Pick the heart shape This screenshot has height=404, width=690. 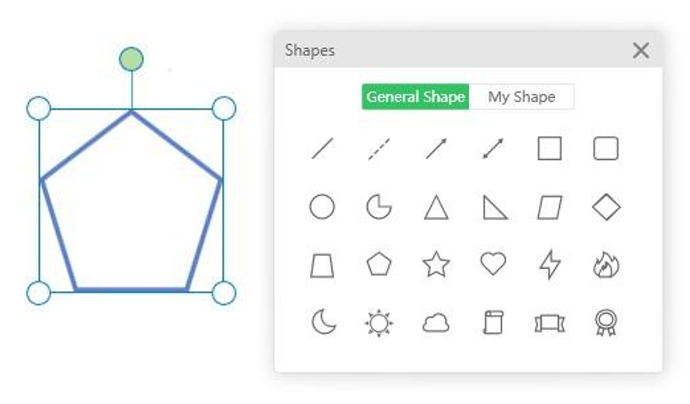click(x=493, y=265)
